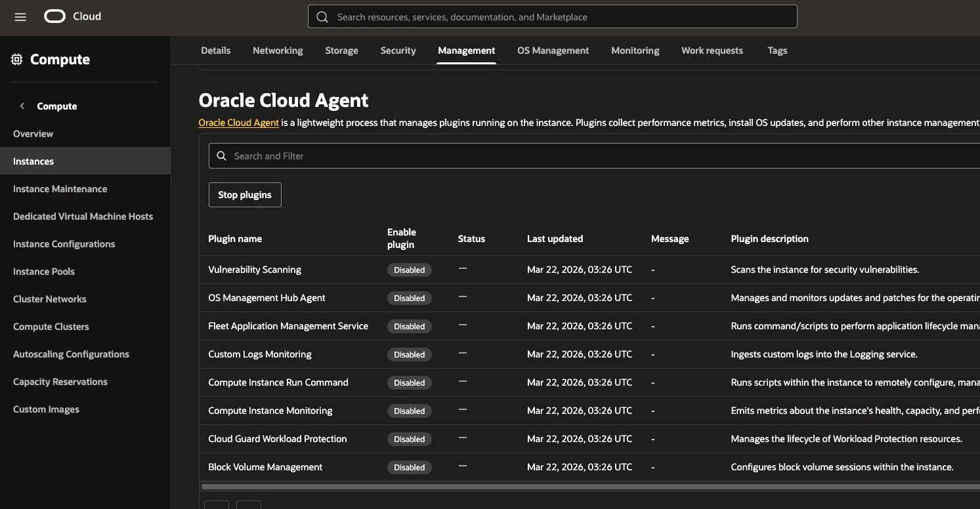
Task: Click the Oracle Cloud Agent section heading
Action: (284, 100)
